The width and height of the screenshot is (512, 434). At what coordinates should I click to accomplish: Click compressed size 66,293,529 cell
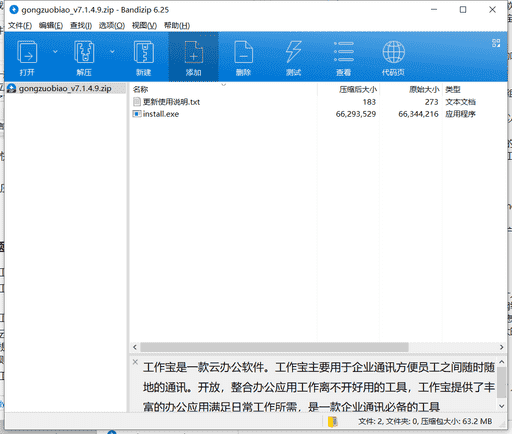[356, 114]
